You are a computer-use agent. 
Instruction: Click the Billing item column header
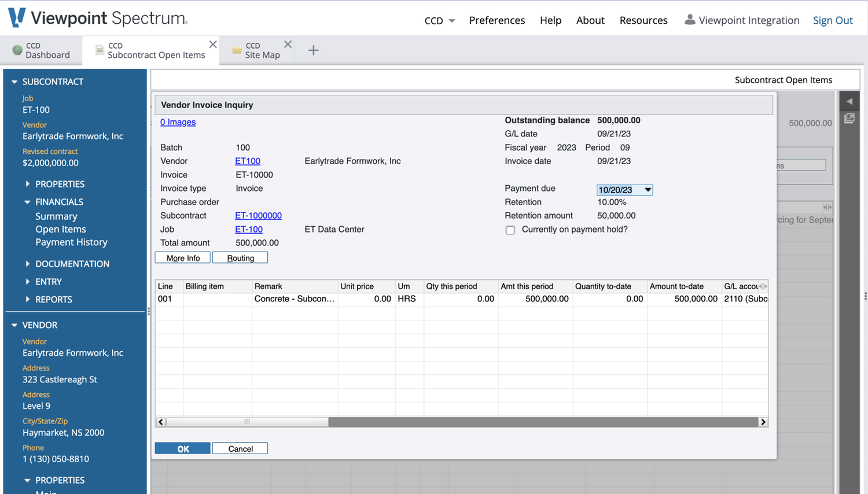pyautogui.click(x=218, y=286)
